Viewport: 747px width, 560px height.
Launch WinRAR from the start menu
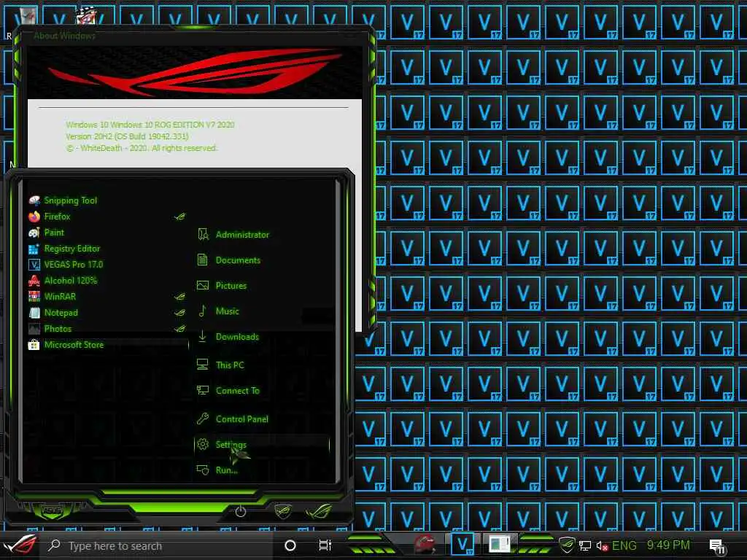pyautogui.click(x=53, y=297)
